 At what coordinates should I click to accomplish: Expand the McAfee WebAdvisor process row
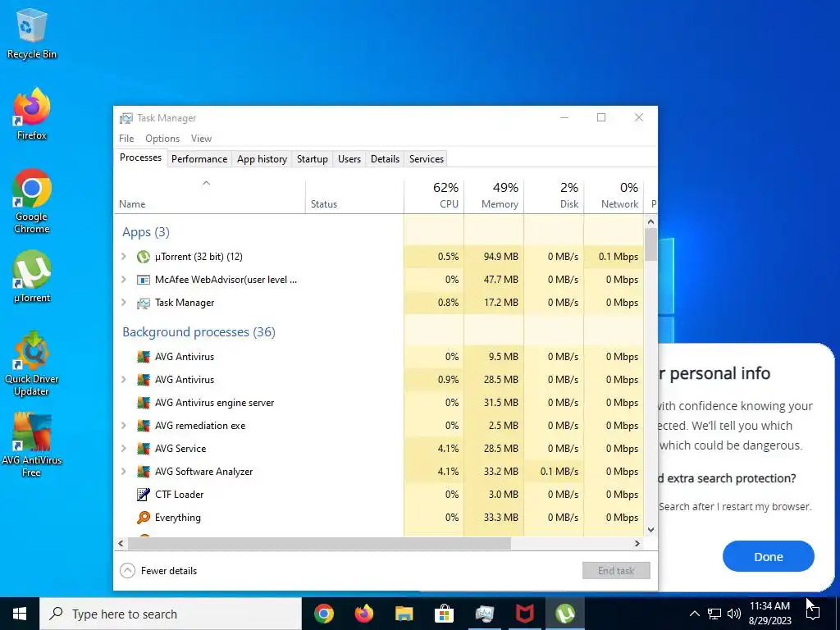pos(124,280)
